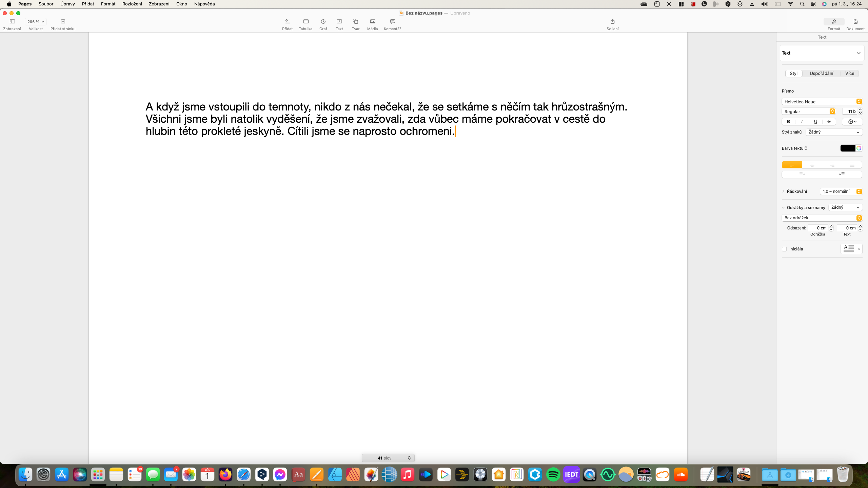The width and height of the screenshot is (868, 488).
Task: Open the Helvetica Neue font dropdown
Action: pos(822,102)
